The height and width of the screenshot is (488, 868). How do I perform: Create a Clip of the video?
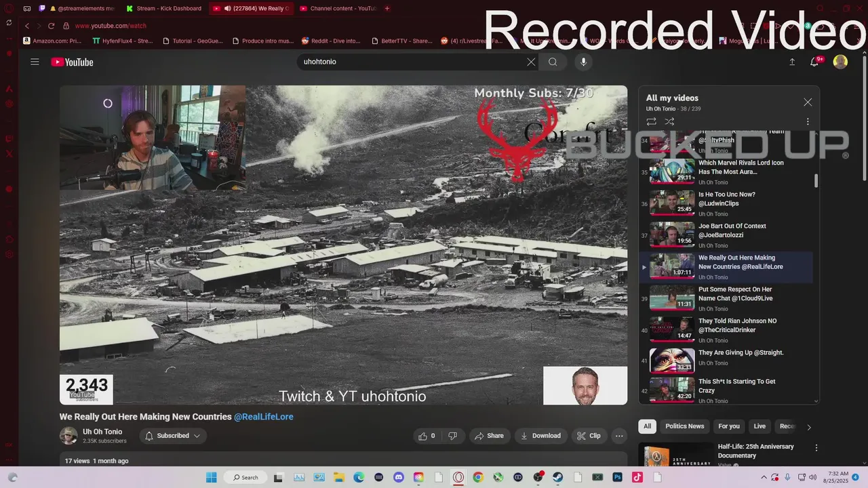(x=589, y=436)
